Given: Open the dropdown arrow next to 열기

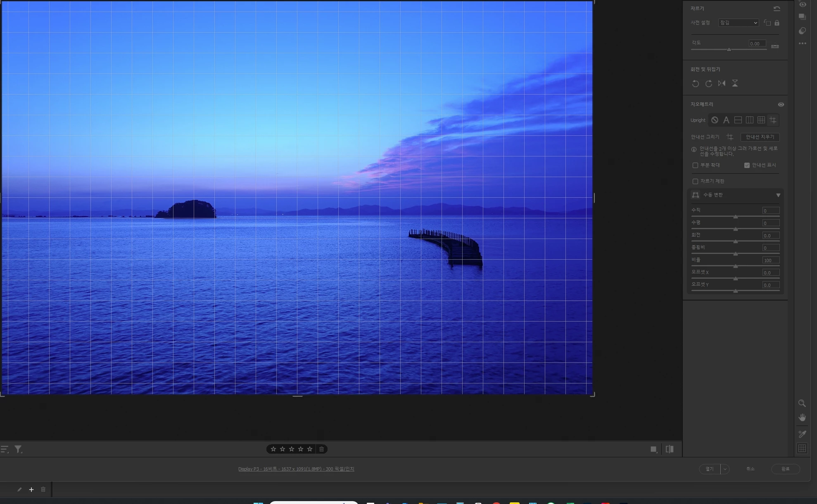Looking at the screenshot, I should (725, 469).
